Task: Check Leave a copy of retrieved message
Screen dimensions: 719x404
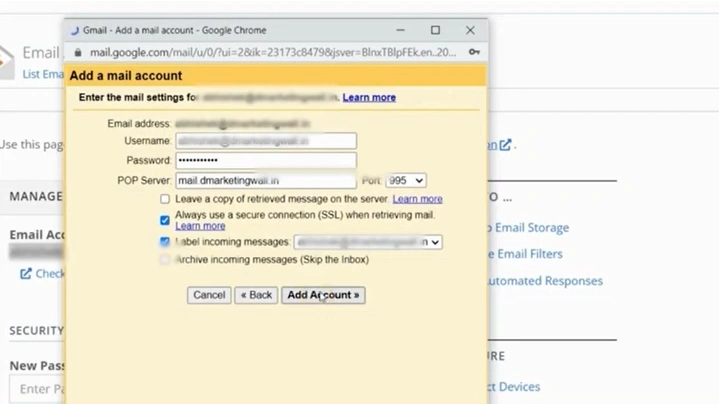Action: click(165, 199)
